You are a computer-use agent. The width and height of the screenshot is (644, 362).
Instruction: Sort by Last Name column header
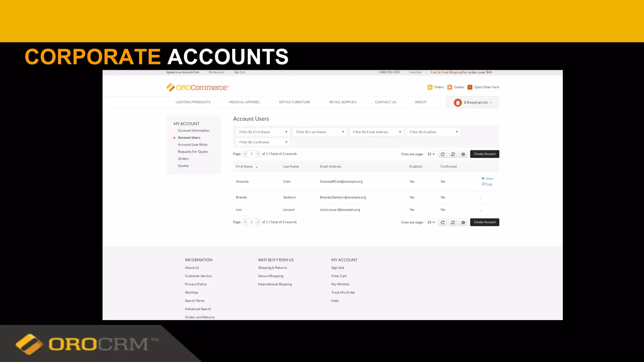[291, 167]
